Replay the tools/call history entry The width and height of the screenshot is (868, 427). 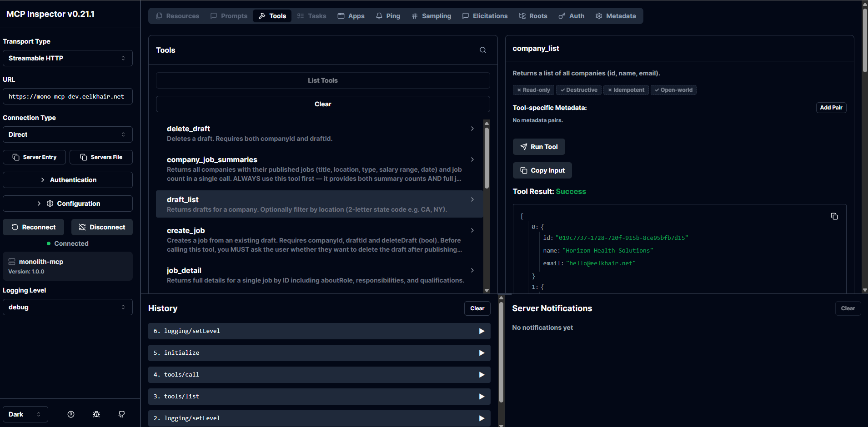(x=482, y=375)
